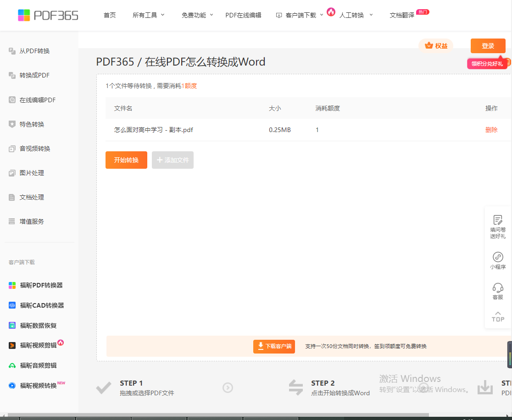Click the PDF365 logo
Viewport: 512px width, 420px height.
point(48,15)
